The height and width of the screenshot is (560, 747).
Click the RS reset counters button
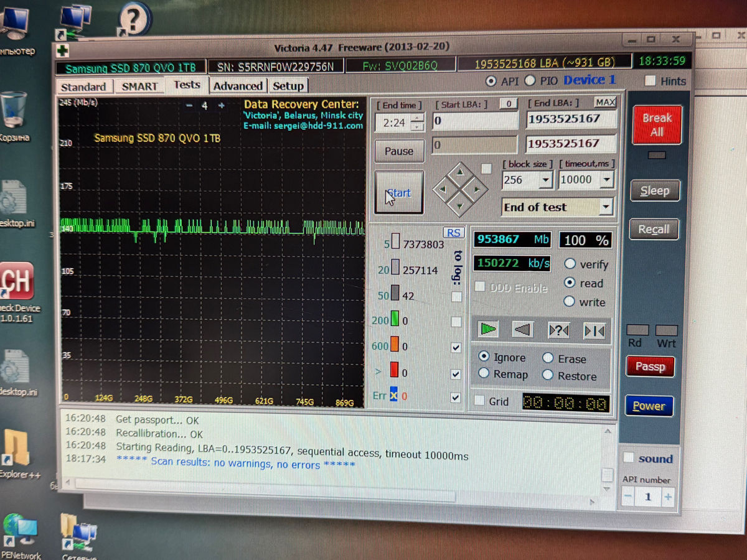pyautogui.click(x=454, y=232)
